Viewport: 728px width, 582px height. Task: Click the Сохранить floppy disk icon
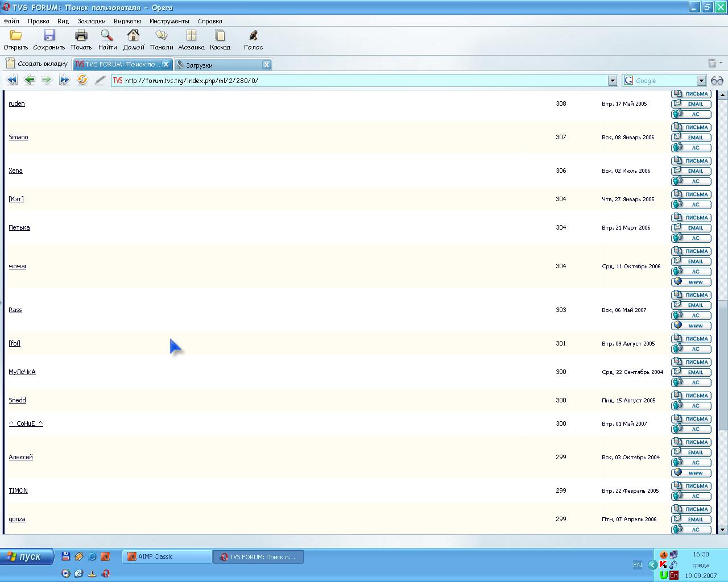tap(49, 36)
